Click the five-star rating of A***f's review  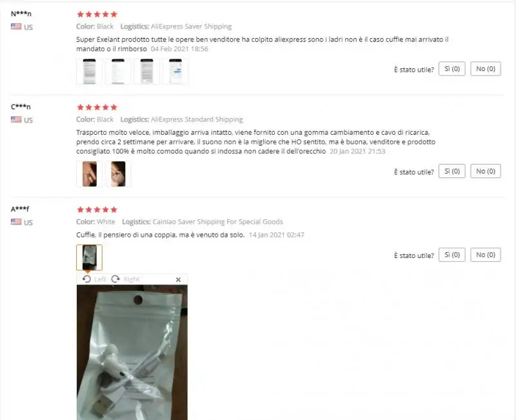(97, 210)
